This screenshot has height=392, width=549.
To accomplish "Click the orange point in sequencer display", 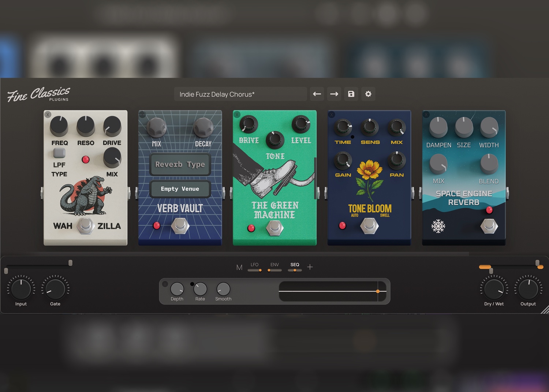I will 378,291.
